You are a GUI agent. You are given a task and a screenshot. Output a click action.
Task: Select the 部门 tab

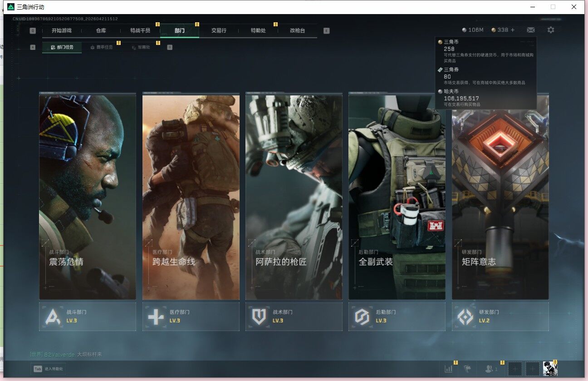(x=180, y=30)
